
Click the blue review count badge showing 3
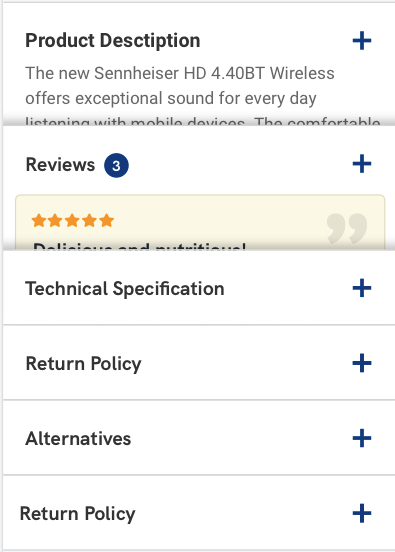(116, 165)
